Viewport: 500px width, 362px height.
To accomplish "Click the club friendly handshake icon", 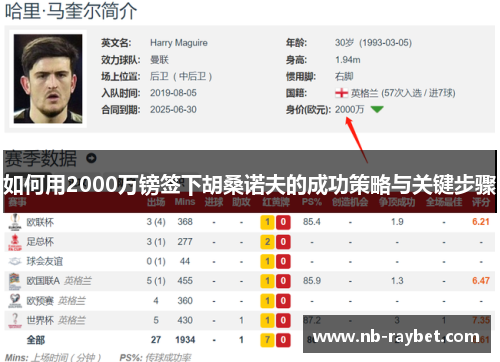I will (x=15, y=261).
